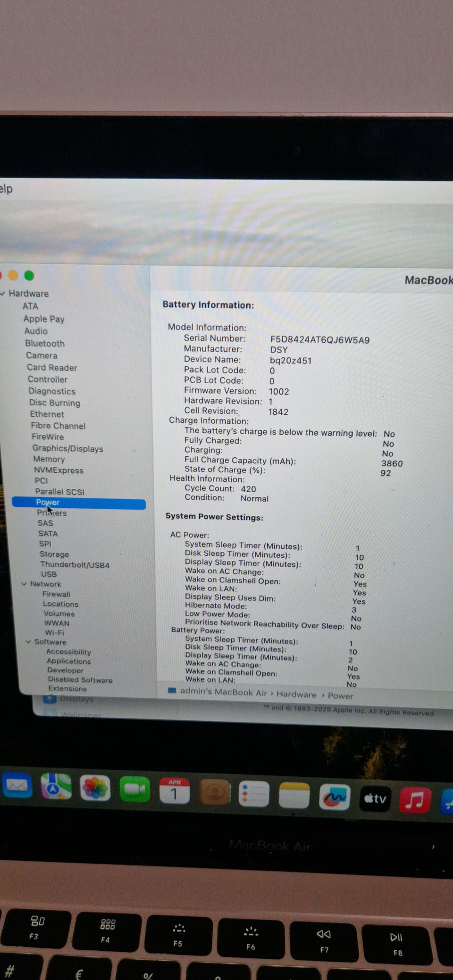The width and height of the screenshot is (453, 980).
Task: Launch Reminders from the Dock
Action: point(254,794)
